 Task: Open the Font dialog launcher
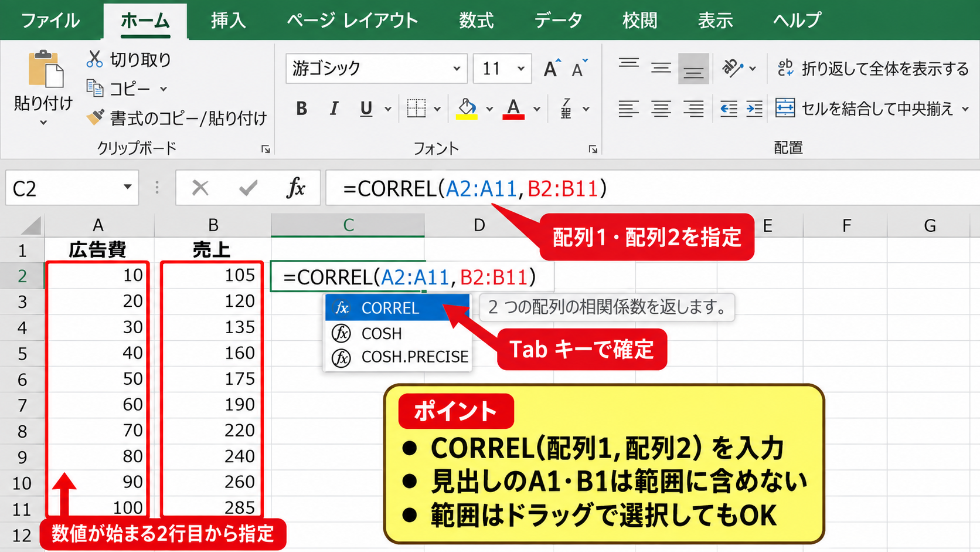[x=593, y=149]
